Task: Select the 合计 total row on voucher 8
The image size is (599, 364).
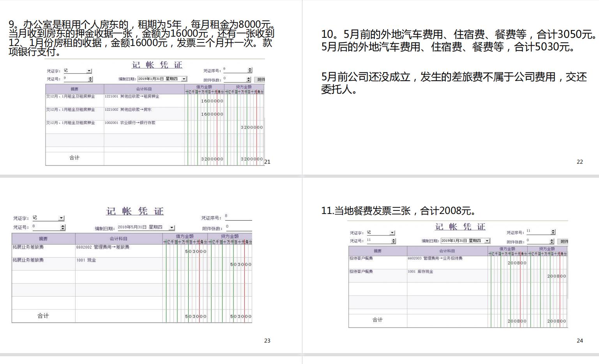Action: (43, 315)
